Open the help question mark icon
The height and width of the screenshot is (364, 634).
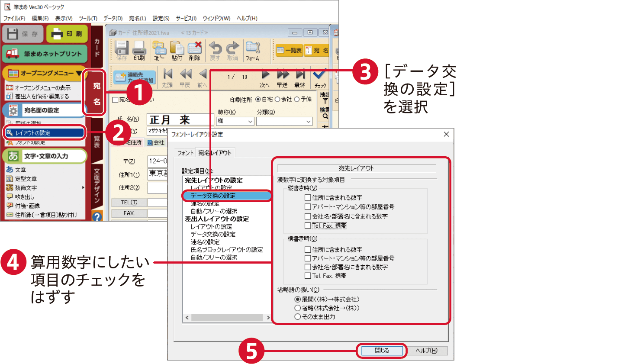pos(97,216)
